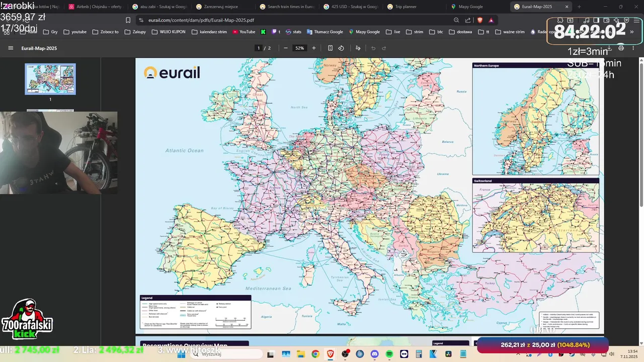Open Calculator from the taskbar
The image size is (644, 362).
[419, 354]
